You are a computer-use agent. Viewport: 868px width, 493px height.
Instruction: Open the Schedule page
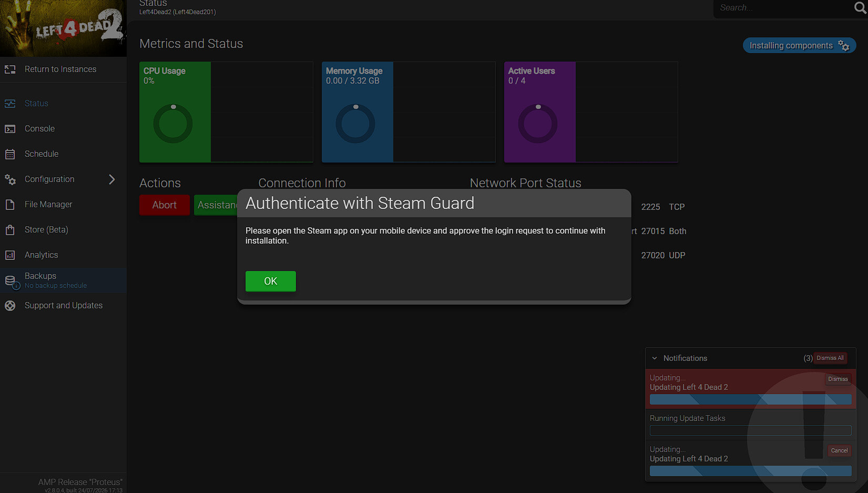42,154
